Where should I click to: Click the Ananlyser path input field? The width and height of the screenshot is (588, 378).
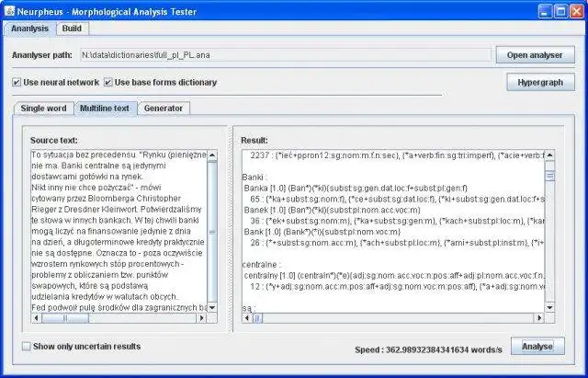point(286,55)
